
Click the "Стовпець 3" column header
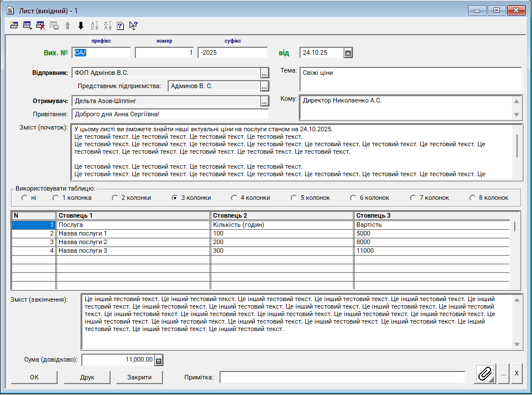[x=432, y=215]
